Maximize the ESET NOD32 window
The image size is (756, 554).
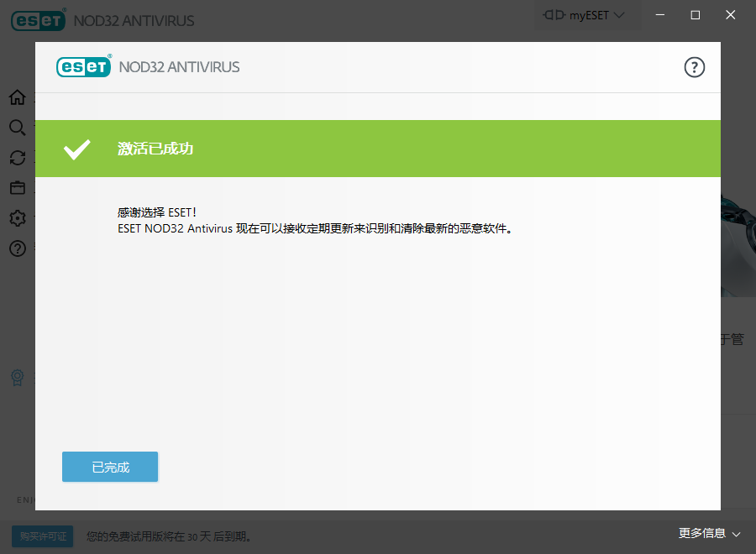click(x=696, y=15)
